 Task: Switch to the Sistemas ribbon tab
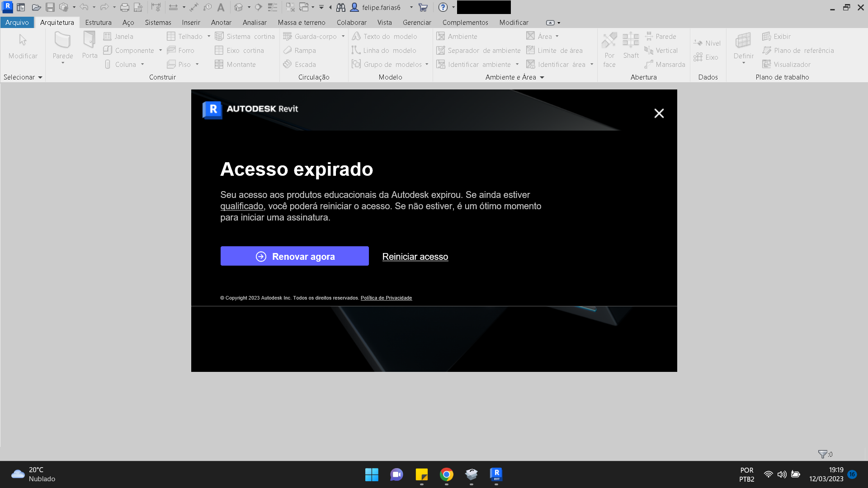pos(158,22)
